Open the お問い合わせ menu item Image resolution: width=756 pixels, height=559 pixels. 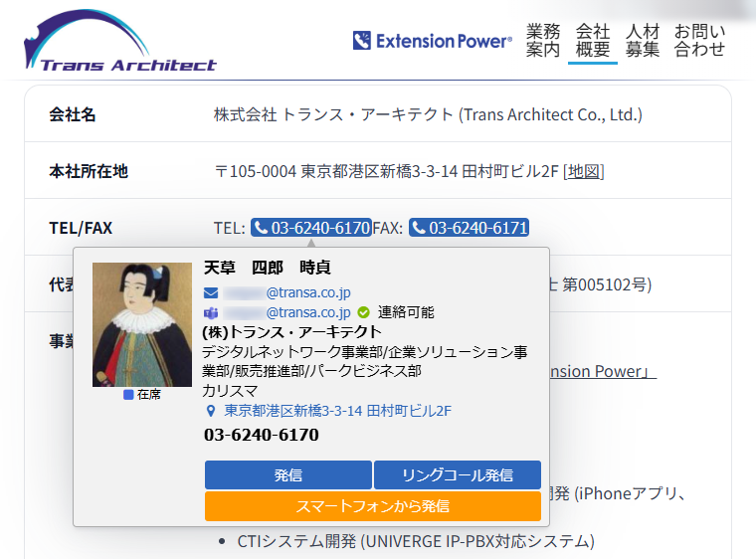[x=699, y=41]
